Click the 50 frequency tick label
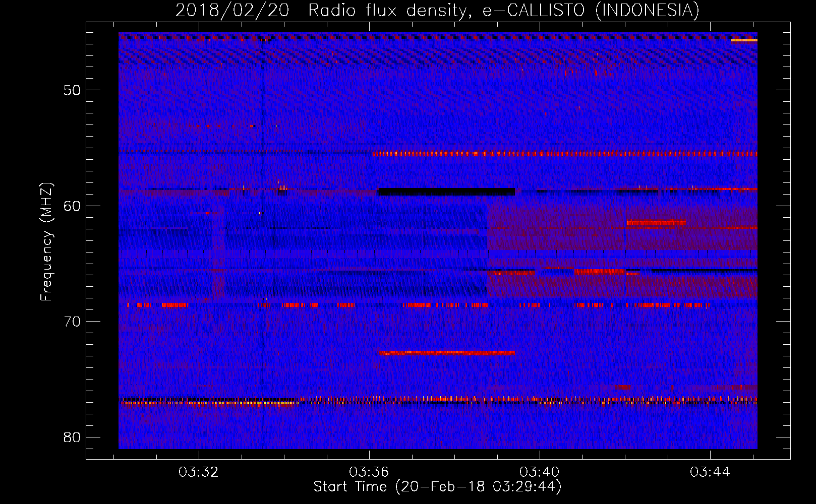 72,91
